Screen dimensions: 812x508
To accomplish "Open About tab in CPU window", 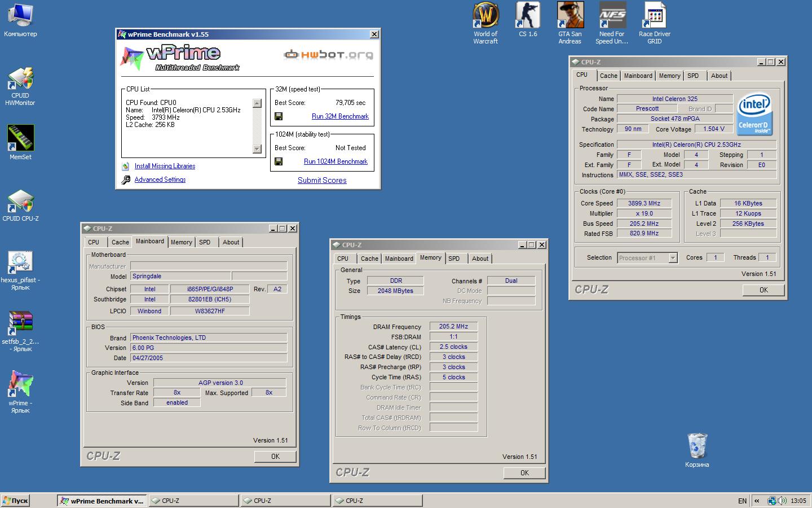I will pos(719,76).
